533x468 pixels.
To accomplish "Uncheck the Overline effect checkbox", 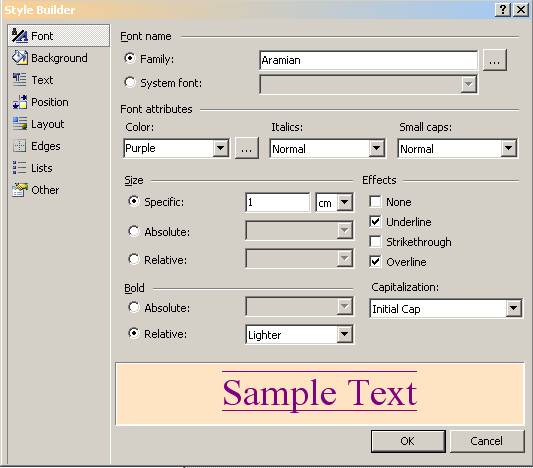I will pos(375,262).
